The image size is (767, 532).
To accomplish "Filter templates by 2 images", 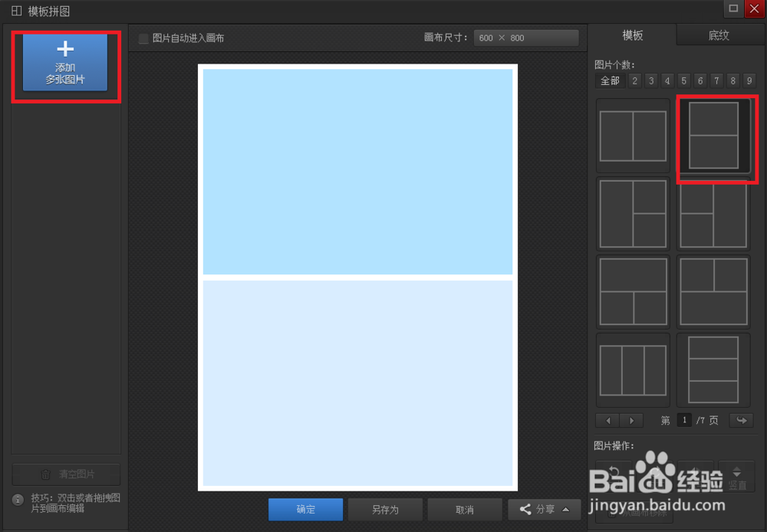I will tap(635, 80).
